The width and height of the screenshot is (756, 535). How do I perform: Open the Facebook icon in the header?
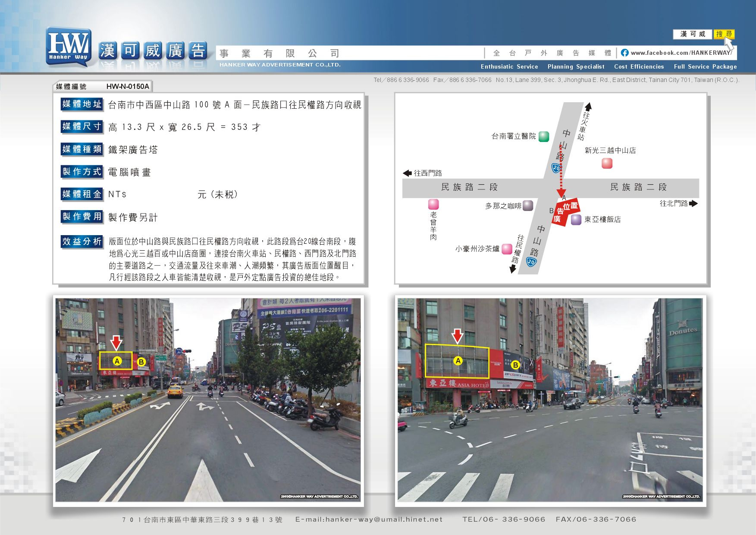pos(624,53)
